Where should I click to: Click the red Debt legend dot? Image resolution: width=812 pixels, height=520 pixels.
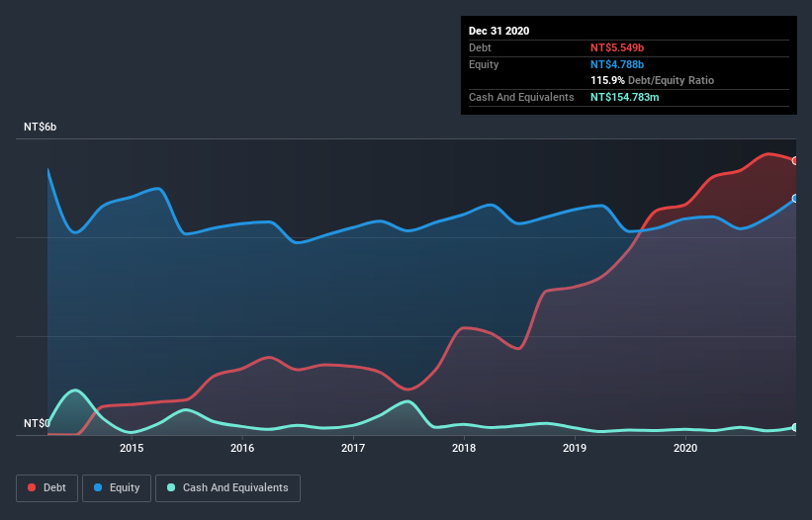[x=32, y=487]
